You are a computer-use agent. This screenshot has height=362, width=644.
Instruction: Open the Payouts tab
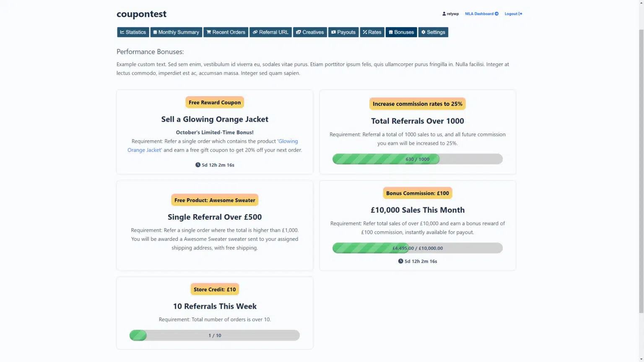tap(343, 32)
